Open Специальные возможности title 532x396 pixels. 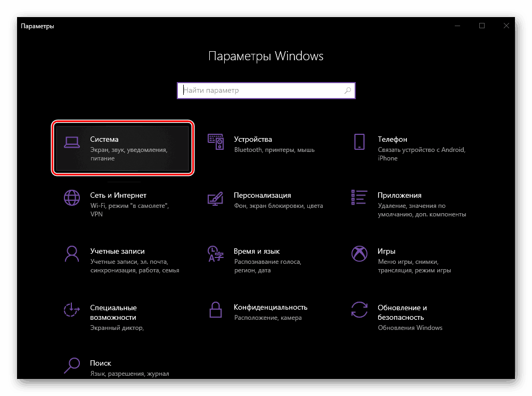coord(113,312)
